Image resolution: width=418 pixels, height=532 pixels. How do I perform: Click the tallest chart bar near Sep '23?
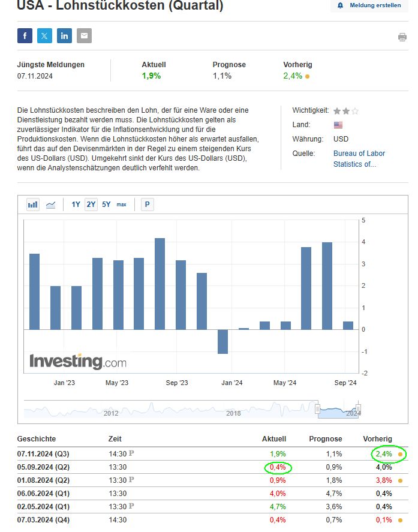160,283
